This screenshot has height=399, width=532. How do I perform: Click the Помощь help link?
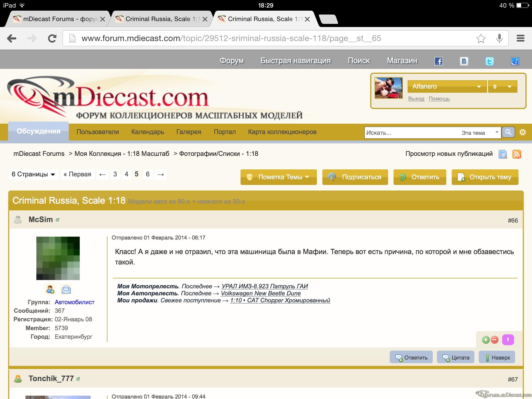pos(439,99)
